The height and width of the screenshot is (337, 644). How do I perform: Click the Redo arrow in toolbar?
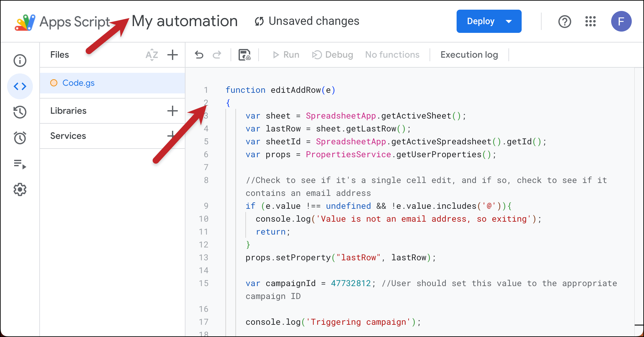click(x=217, y=55)
